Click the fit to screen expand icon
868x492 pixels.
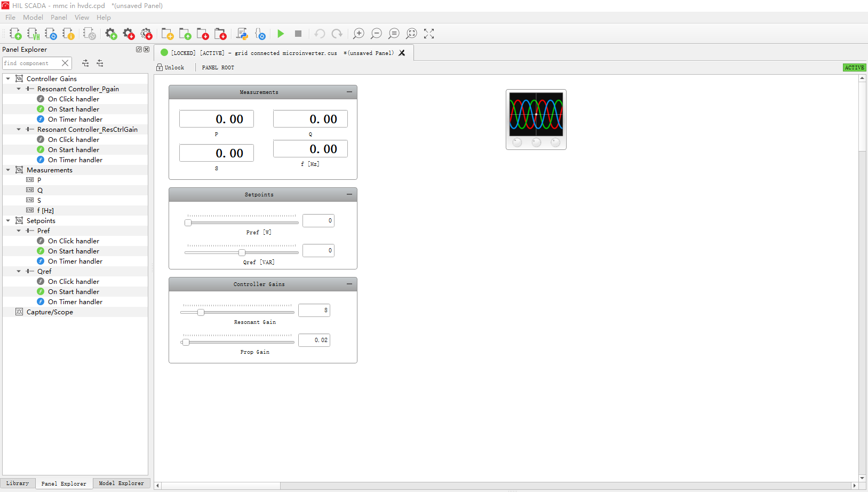(x=429, y=34)
